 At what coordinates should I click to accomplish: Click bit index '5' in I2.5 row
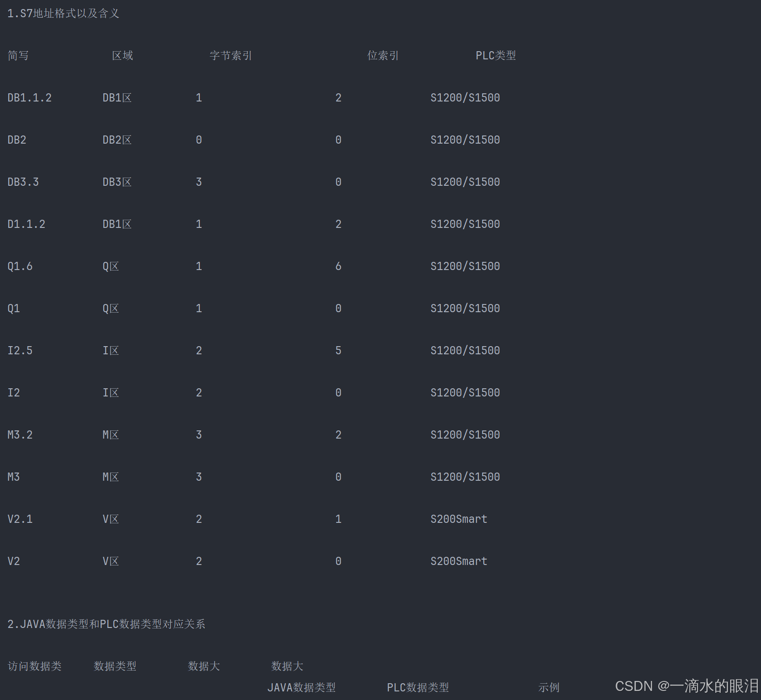pos(338,351)
